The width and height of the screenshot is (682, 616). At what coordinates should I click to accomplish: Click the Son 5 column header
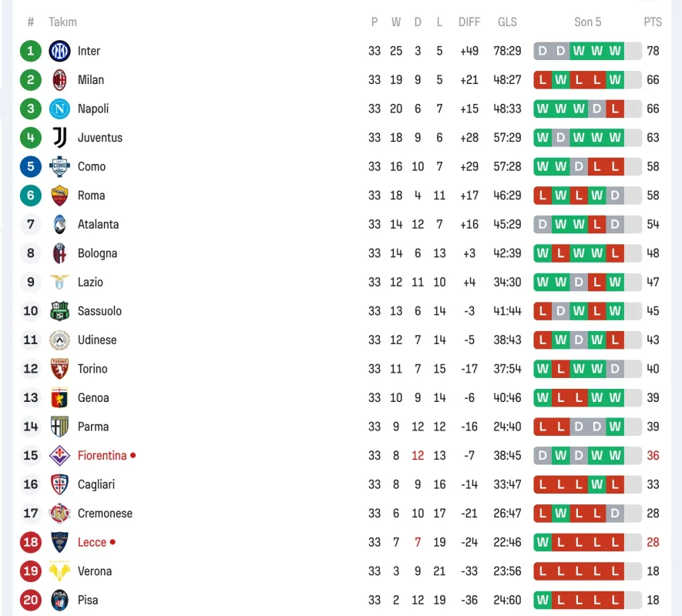tap(587, 22)
